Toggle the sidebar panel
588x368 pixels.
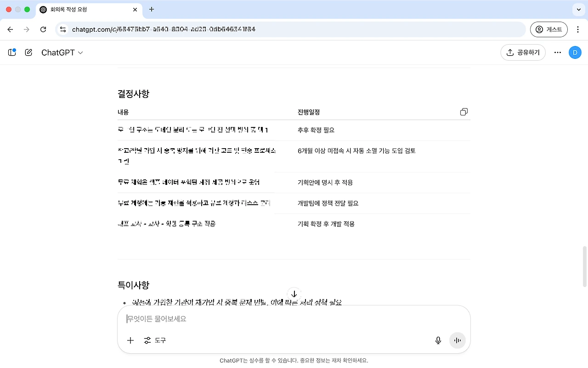coord(11,52)
